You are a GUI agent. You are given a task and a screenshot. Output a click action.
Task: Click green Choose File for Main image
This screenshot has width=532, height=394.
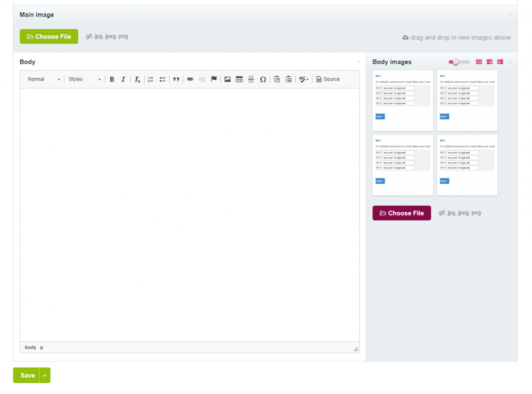49,36
